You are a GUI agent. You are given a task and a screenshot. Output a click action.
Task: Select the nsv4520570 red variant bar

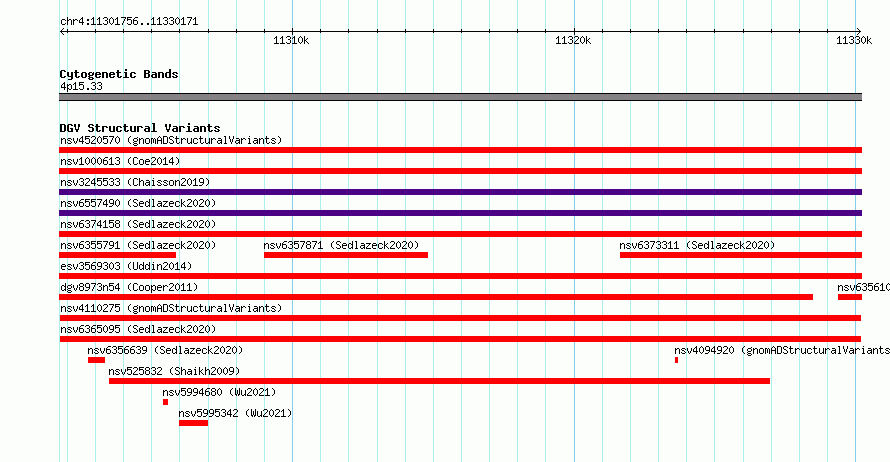460,150
